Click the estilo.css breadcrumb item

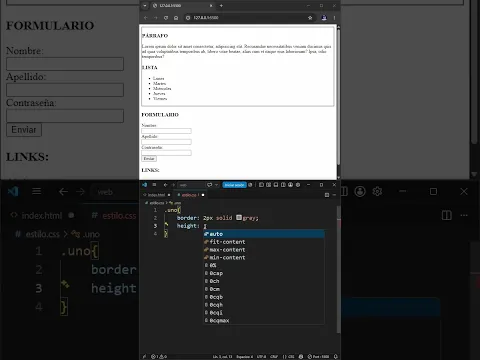click(x=156, y=203)
